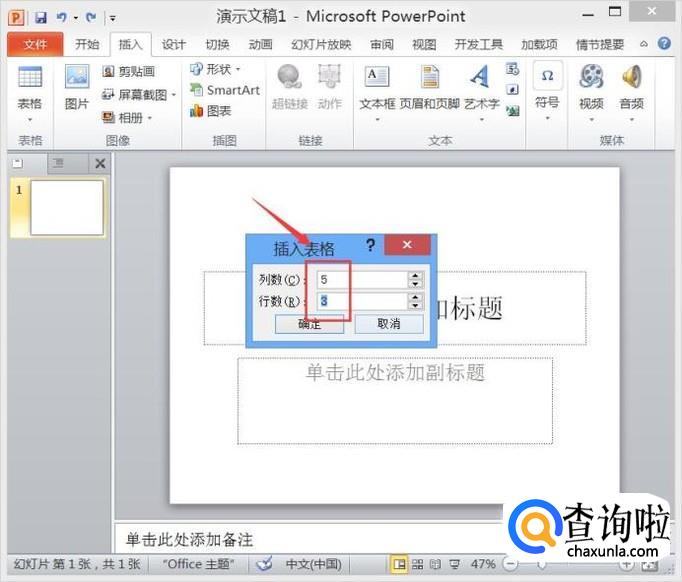Switch to the Design (设计) tab
This screenshot has width=682, height=582.
[x=174, y=45]
